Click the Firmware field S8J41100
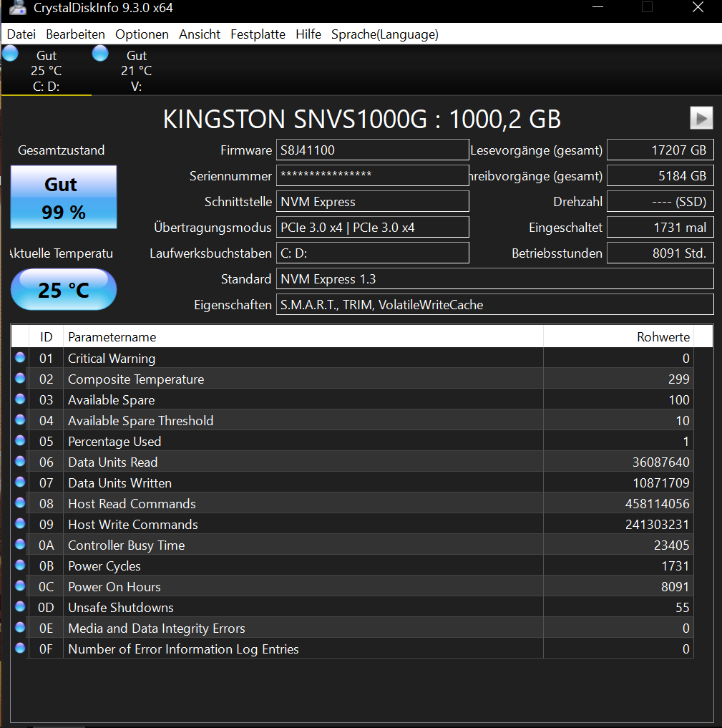This screenshot has width=722, height=728. point(372,150)
